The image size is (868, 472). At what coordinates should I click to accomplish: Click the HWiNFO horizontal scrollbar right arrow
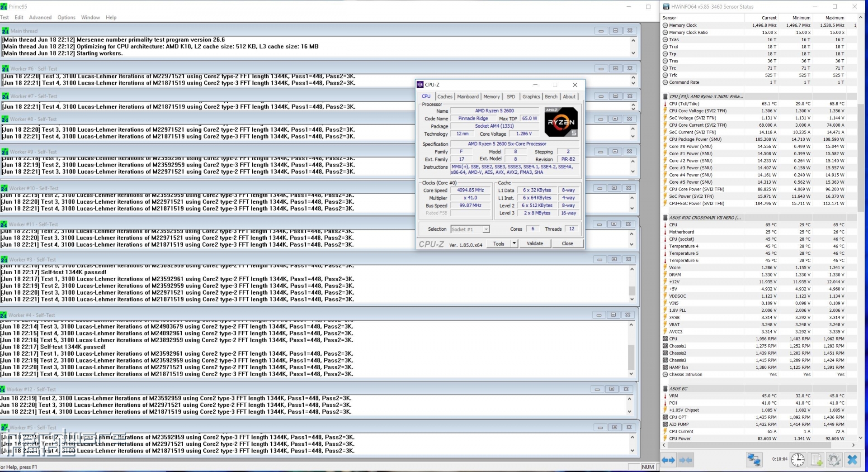click(x=853, y=445)
